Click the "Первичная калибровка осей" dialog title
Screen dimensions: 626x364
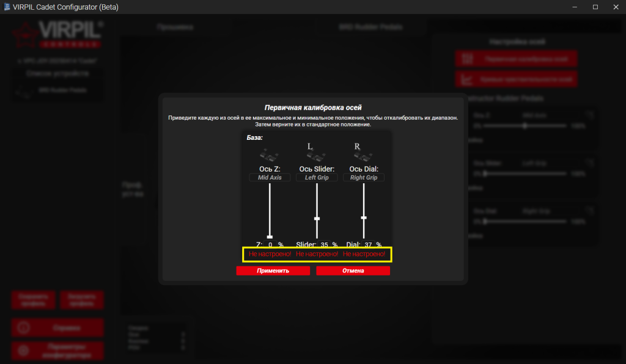[x=313, y=107]
